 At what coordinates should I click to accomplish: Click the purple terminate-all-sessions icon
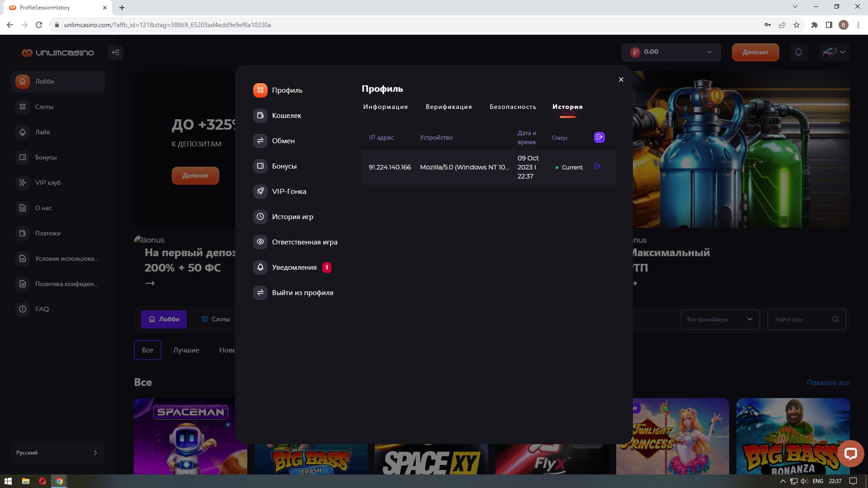(599, 137)
